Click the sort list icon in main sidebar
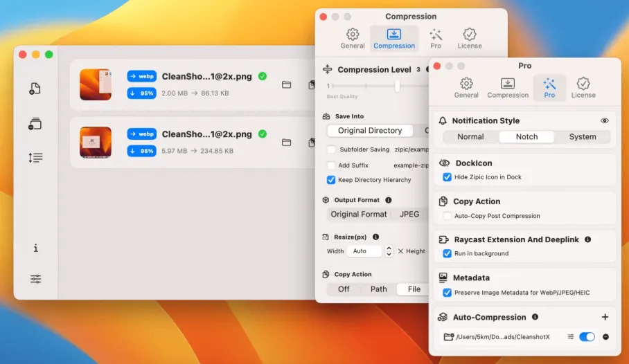This screenshot has width=629, height=364. [x=35, y=158]
